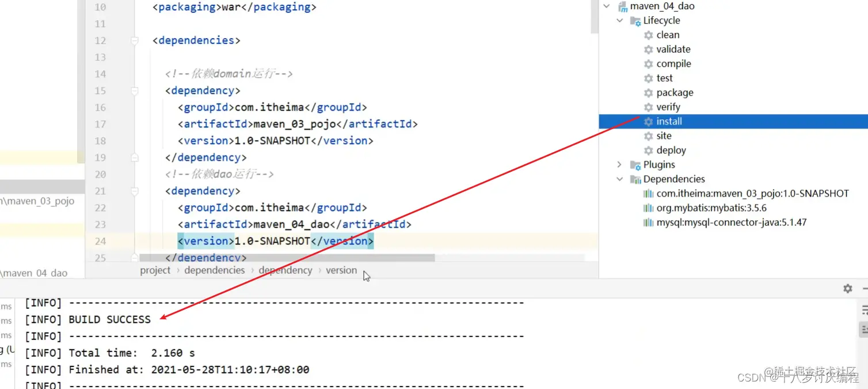Open run panel settings gear

pos(848,289)
